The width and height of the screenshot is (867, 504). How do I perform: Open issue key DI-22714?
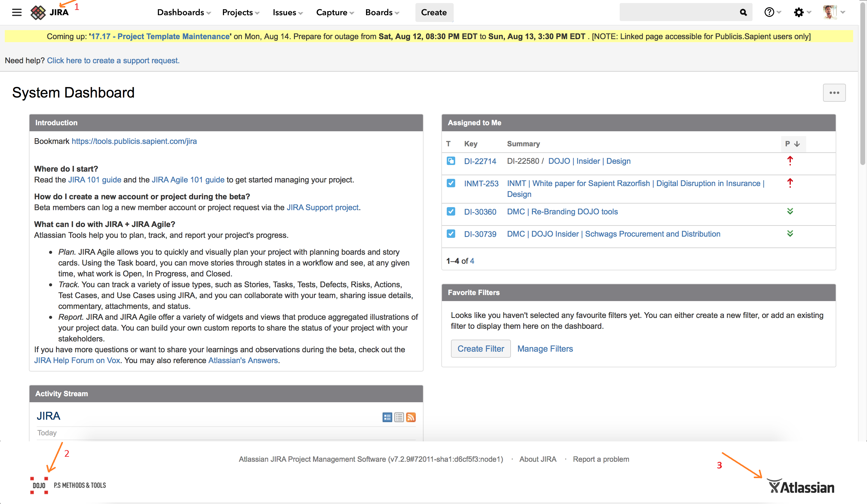[x=480, y=161]
